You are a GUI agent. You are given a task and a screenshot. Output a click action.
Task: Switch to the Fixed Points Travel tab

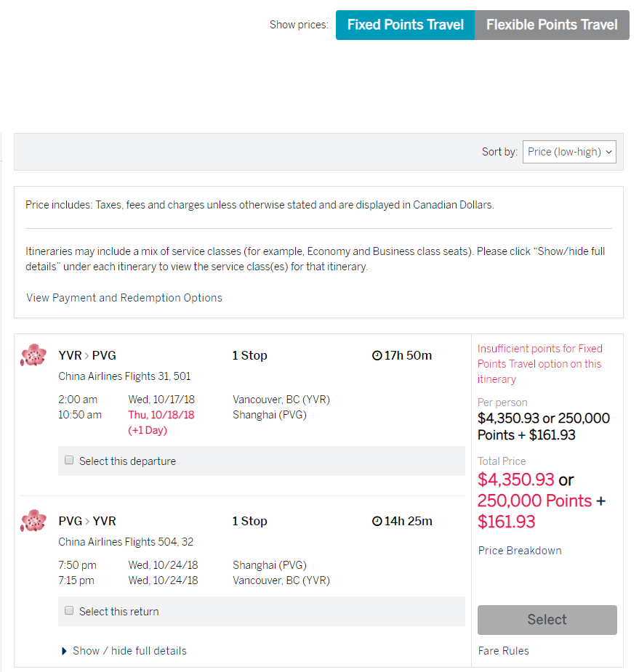click(x=405, y=25)
